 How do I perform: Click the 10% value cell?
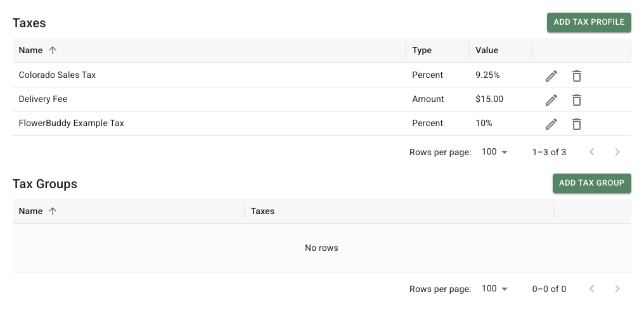(x=501, y=123)
